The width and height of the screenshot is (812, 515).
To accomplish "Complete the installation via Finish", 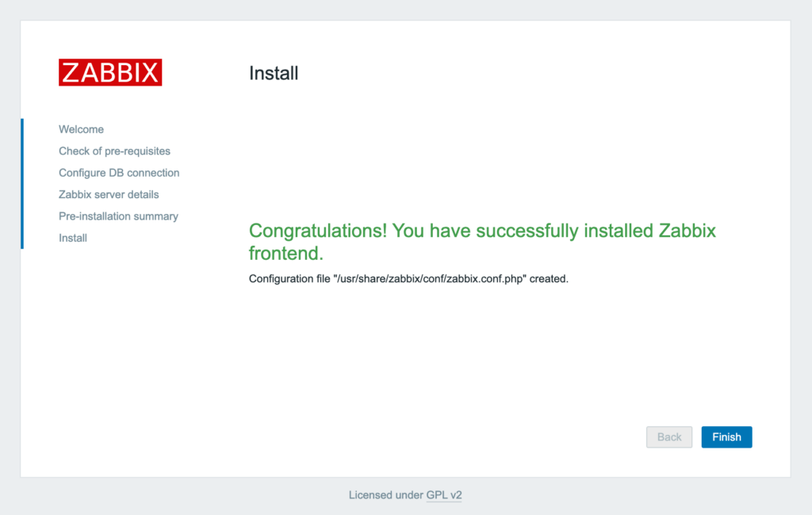I will pos(726,437).
